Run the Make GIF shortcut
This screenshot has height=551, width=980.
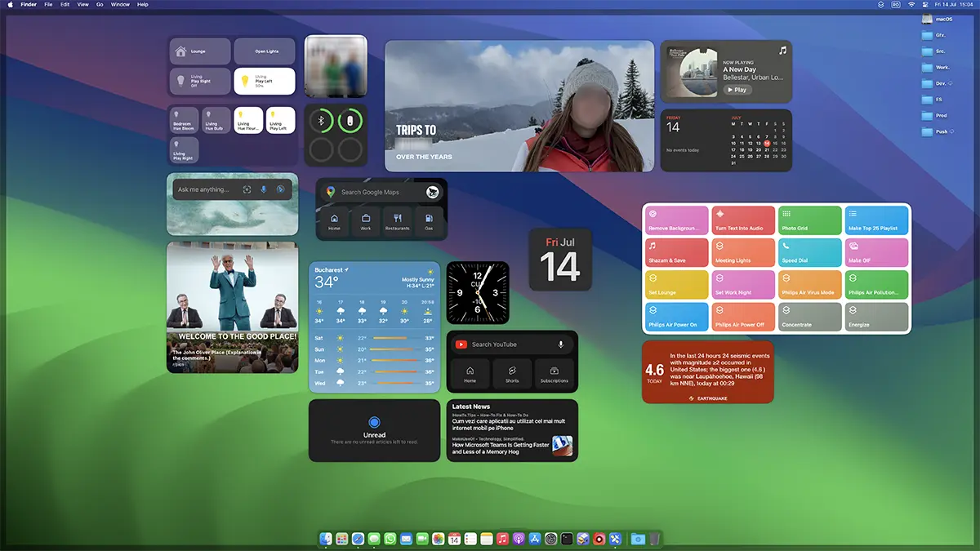tap(875, 252)
